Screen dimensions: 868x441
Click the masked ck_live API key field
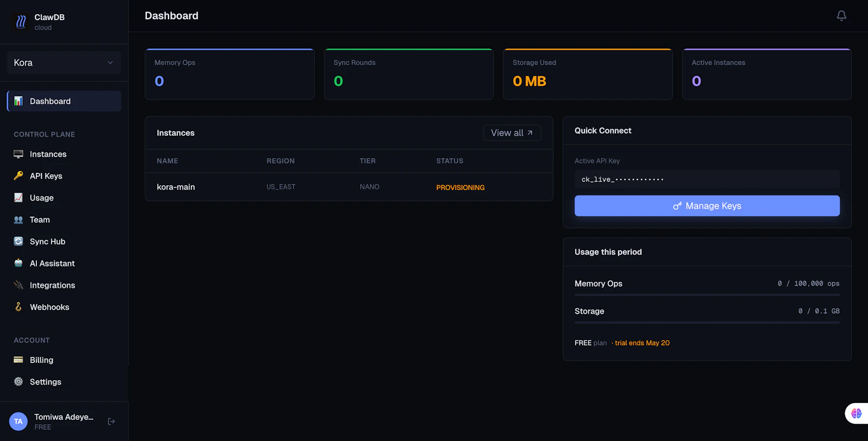tap(707, 179)
